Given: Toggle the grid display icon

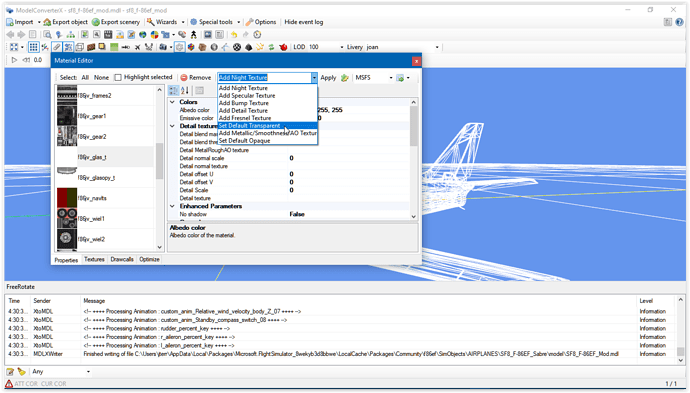Looking at the screenshot, I should (33, 47).
